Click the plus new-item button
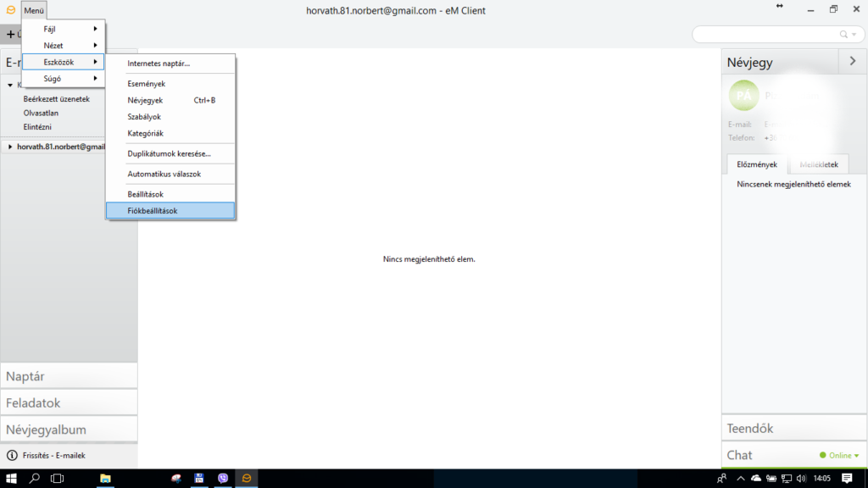Viewport: 868px width, 488px height. (x=10, y=34)
